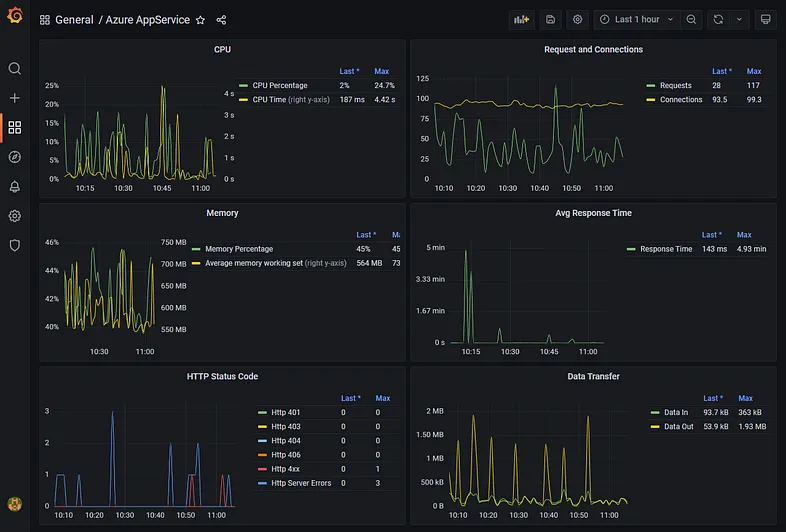786x532 pixels.
Task: Star the Azure AppService dashboard
Action: pyautogui.click(x=201, y=20)
